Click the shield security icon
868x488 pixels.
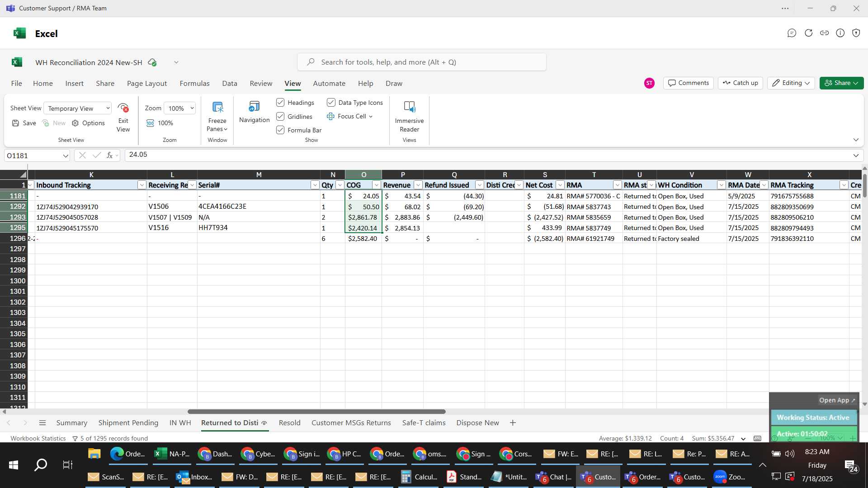point(856,33)
